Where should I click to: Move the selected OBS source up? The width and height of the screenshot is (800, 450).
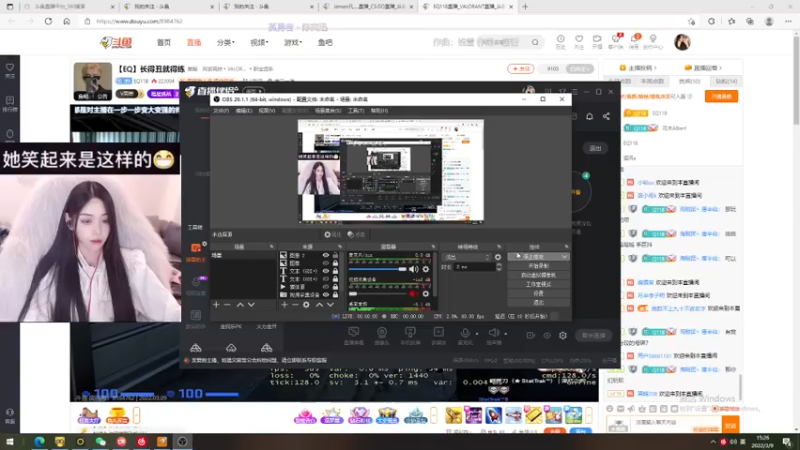[x=319, y=305]
